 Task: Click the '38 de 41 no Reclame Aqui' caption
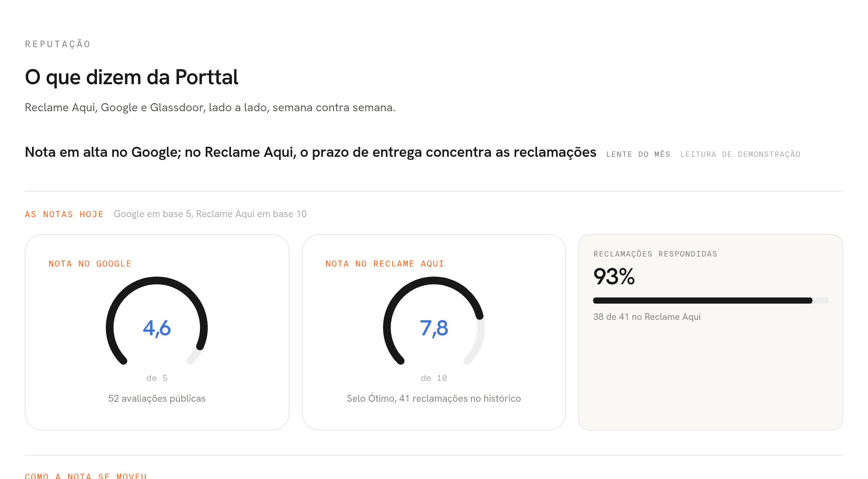coord(647,317)
